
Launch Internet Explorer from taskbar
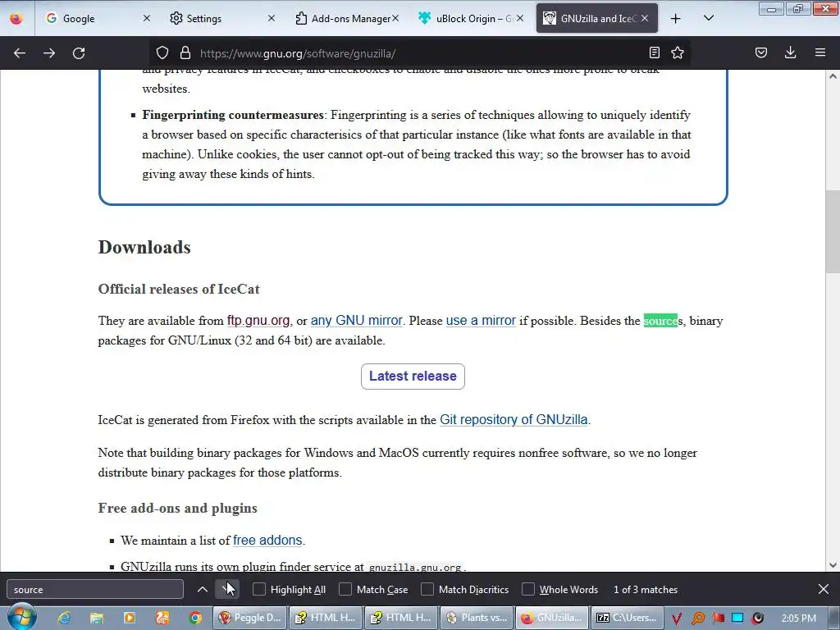click(64, 618)
